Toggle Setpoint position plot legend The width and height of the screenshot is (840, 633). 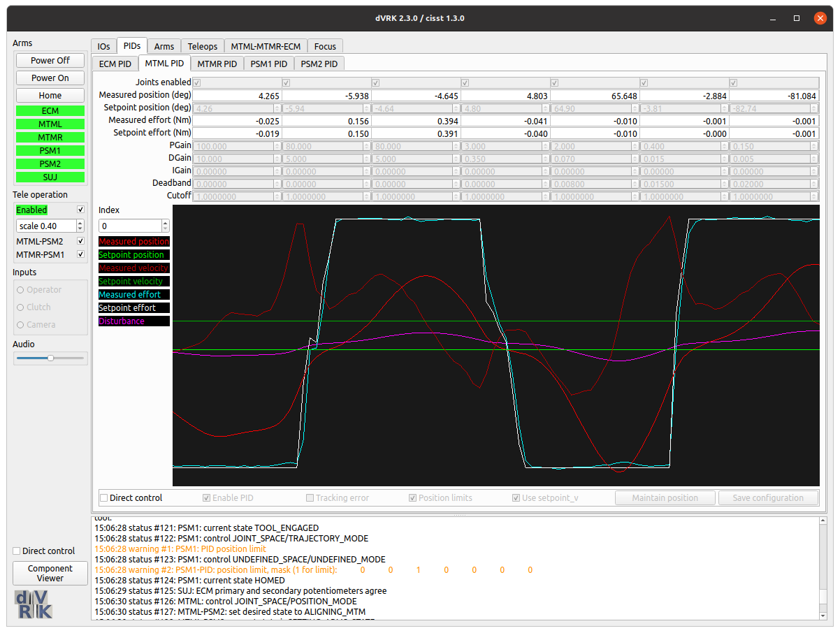[134, 255]
